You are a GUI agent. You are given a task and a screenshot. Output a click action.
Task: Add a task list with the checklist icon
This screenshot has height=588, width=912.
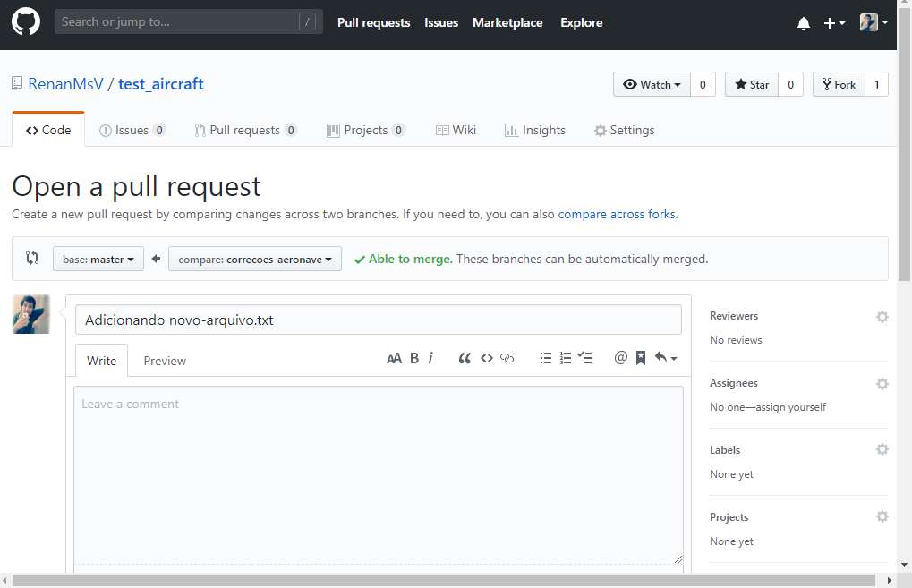tap(585, 358)
